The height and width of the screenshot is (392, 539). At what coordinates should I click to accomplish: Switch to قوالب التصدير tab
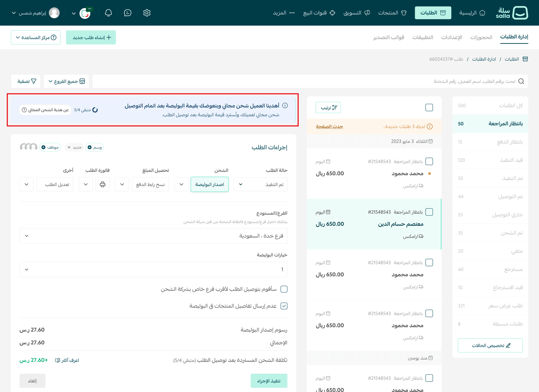click(388, 37)
